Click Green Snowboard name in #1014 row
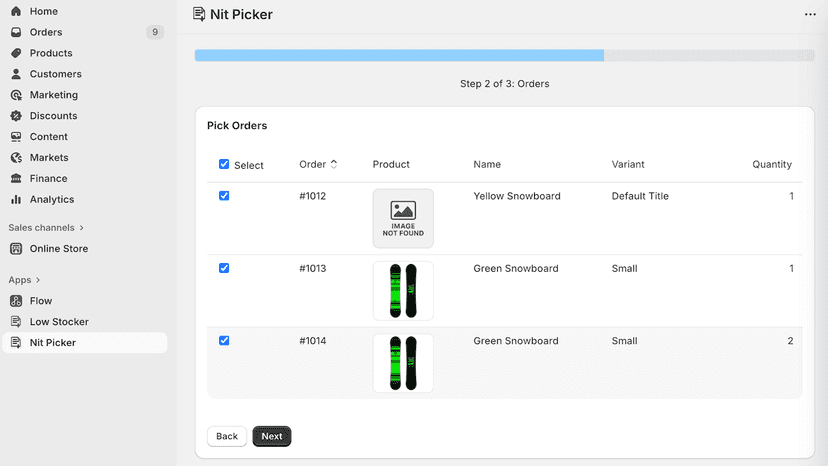The image size is (828, 466). coord(516,341)
